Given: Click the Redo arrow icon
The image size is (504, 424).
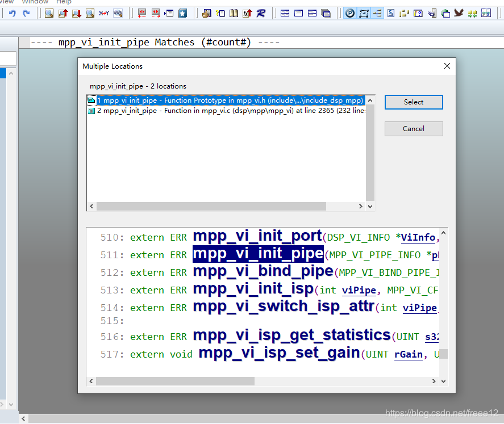Looking at the screenshot, I should pos(26,13).
